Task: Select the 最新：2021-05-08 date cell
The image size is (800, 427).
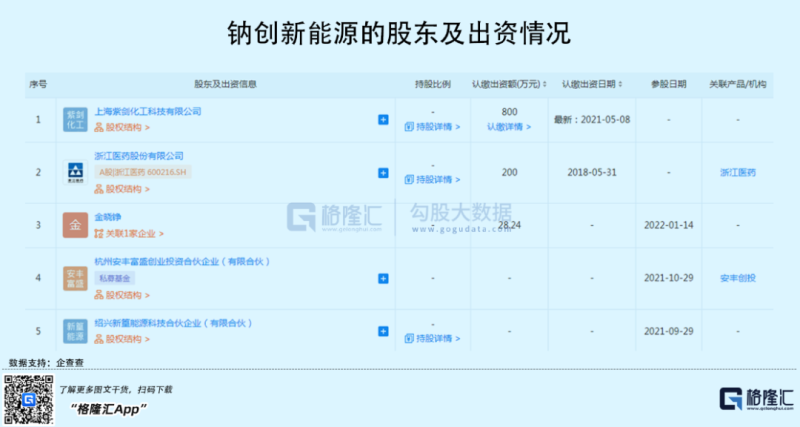Action: click(x=592, y=119)
